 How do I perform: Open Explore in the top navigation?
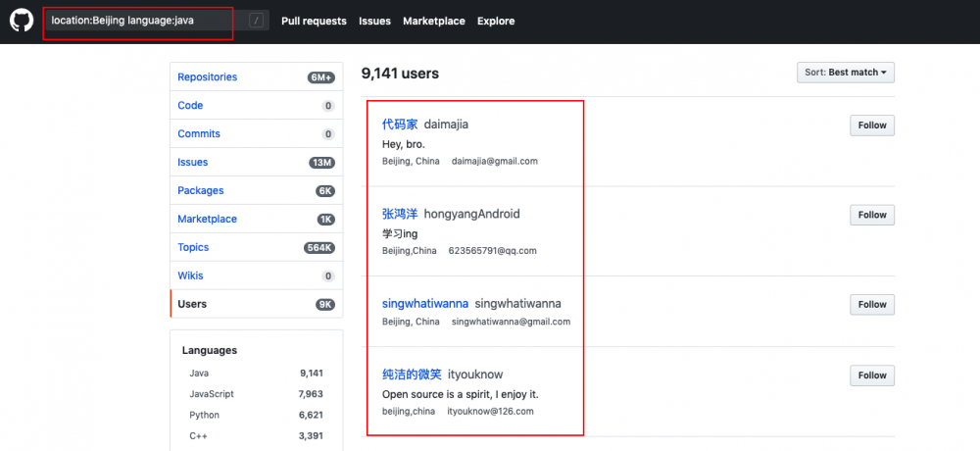[496, 21]
